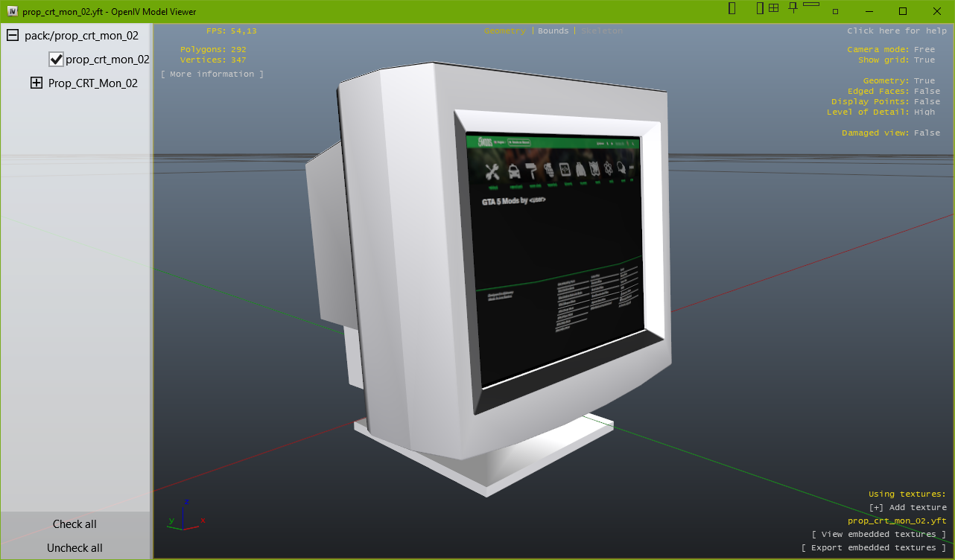The image size is (955, 560).
Task: Maximize the OpenIV Model Viewer window
Action: click(x=903, y=11)
